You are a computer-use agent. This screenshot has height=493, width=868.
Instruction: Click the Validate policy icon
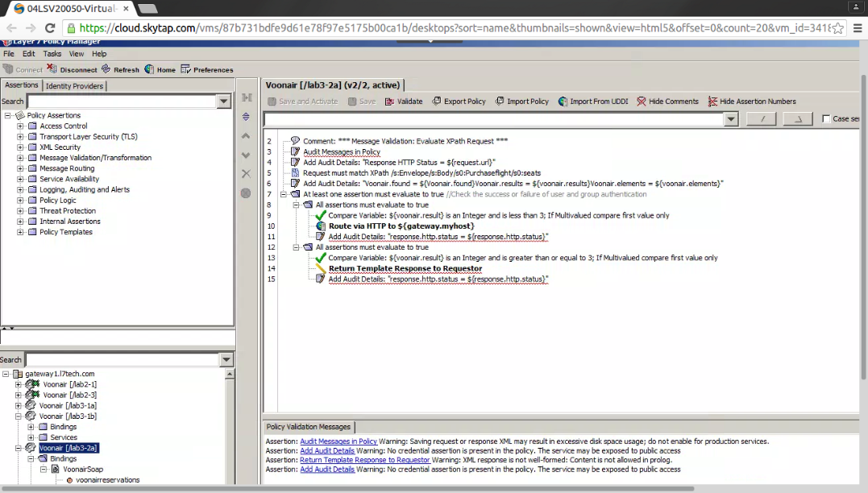[389, 101]
